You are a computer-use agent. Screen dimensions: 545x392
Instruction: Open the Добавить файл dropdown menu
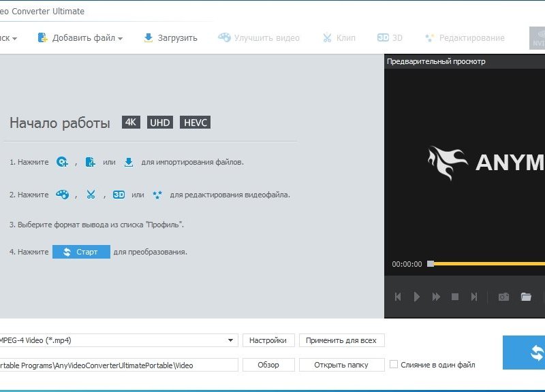[121, 39]
